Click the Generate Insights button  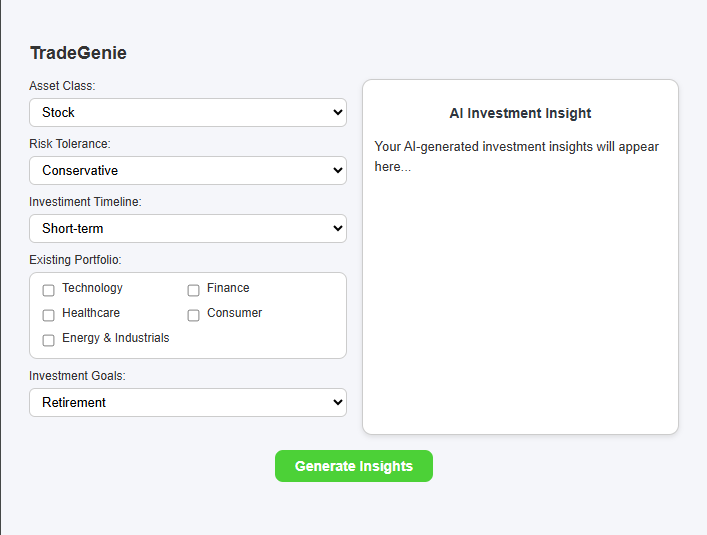354,466
